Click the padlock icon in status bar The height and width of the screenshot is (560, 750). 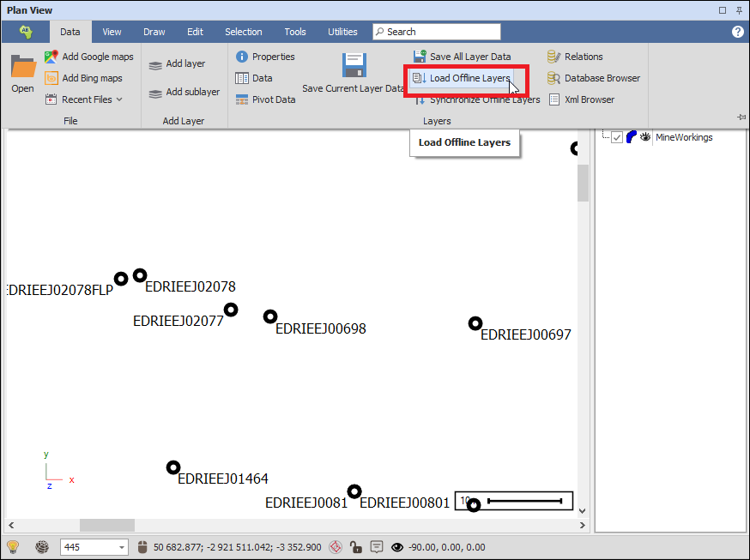(355, 547)
